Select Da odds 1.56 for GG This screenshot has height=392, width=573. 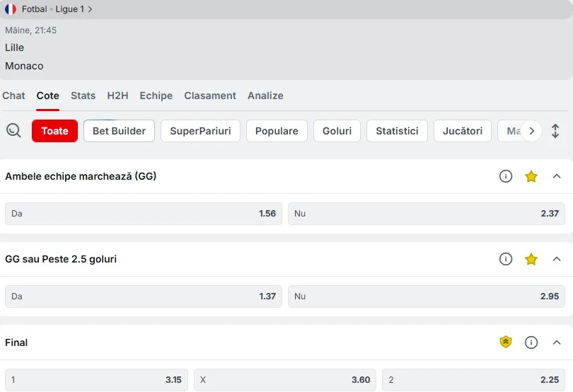pyautogui.click(x=143, y=214)
